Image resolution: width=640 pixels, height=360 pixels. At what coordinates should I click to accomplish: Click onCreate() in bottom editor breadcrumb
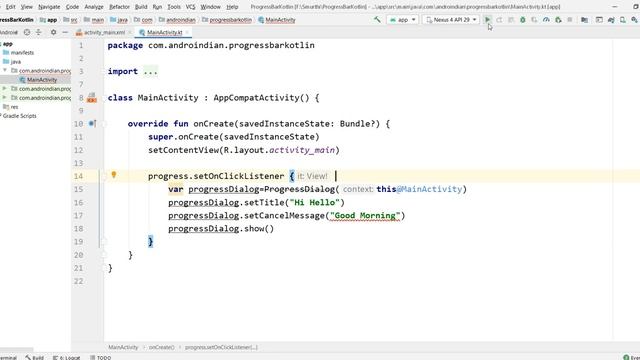click(161, 347)
